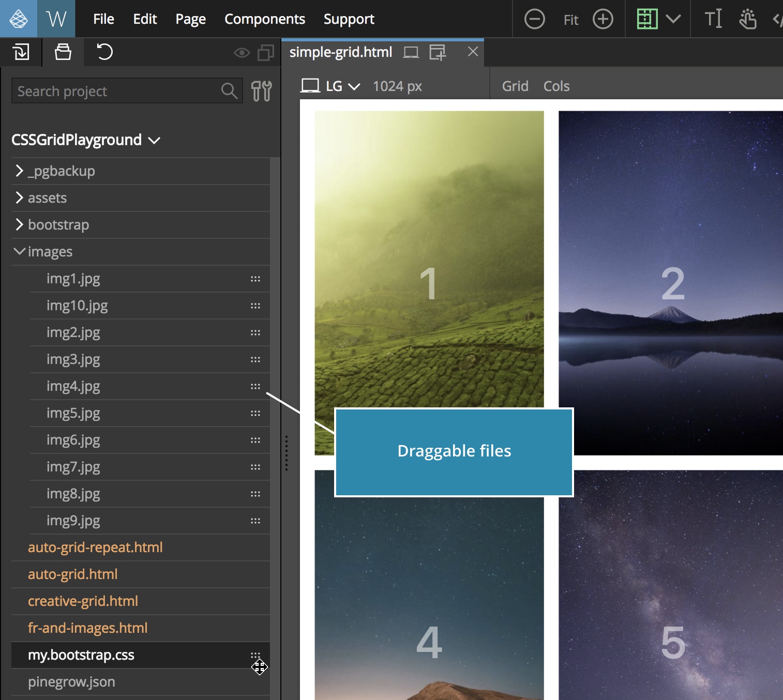Viewport: 783px width, 700px height.
Task: Click the dotted panel resize handle
Action: tap(286, 453)
